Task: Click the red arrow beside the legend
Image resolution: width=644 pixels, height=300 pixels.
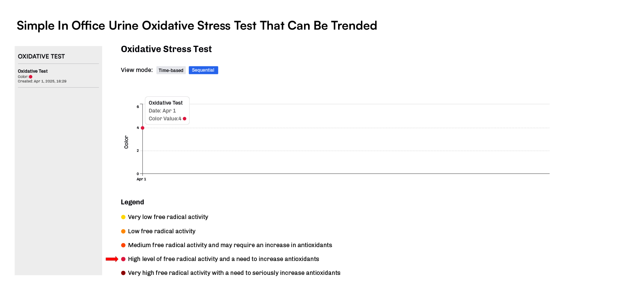Action: [112, 259]
